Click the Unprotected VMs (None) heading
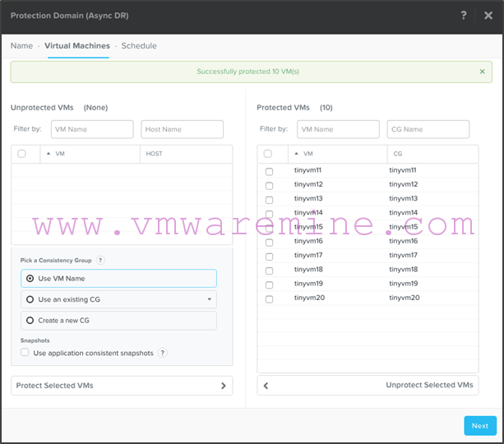Screen dimensions: 504x444 tap(59, 108)
